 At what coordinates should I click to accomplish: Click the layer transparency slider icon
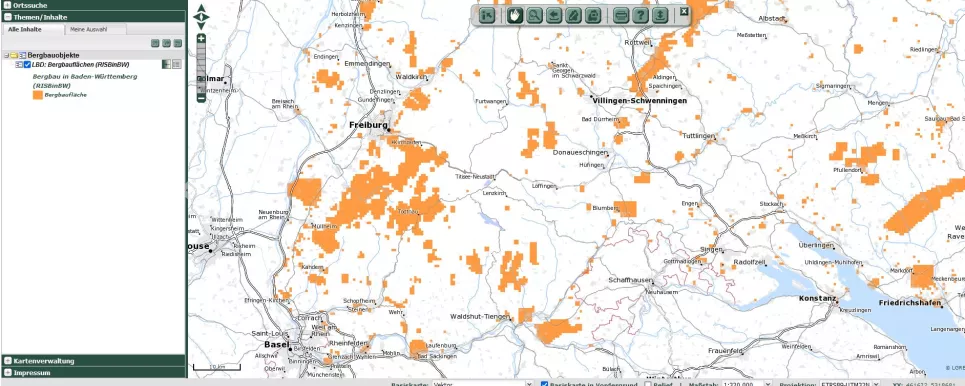[166, 64]
